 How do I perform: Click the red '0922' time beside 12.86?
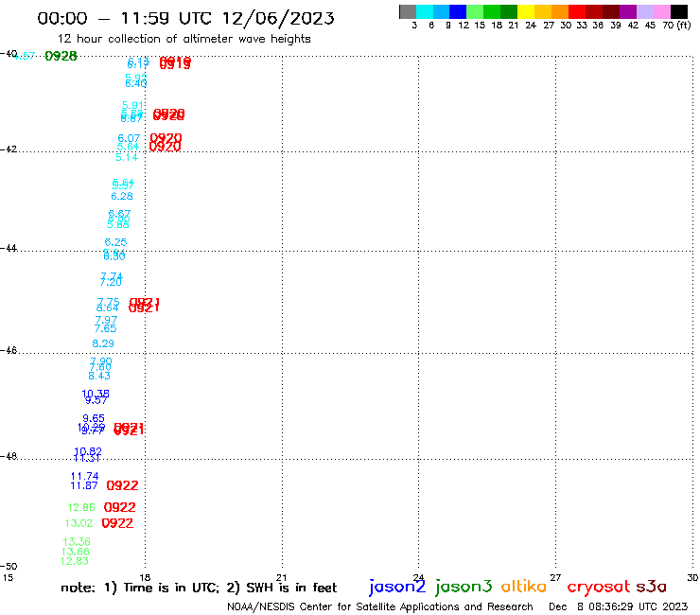tap(119, 507)
